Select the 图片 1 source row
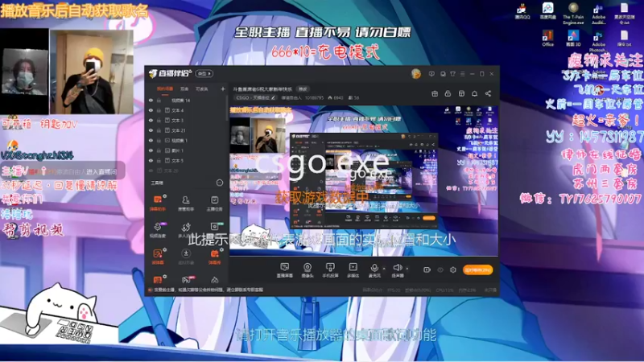This screenshot has width=644, height=362. [x=186, y=150]
